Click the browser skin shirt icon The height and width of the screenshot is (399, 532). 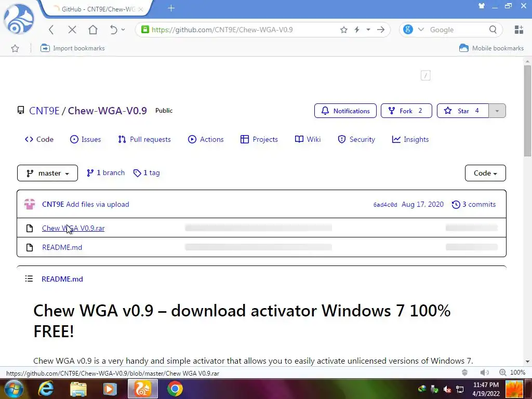(482, 6)
